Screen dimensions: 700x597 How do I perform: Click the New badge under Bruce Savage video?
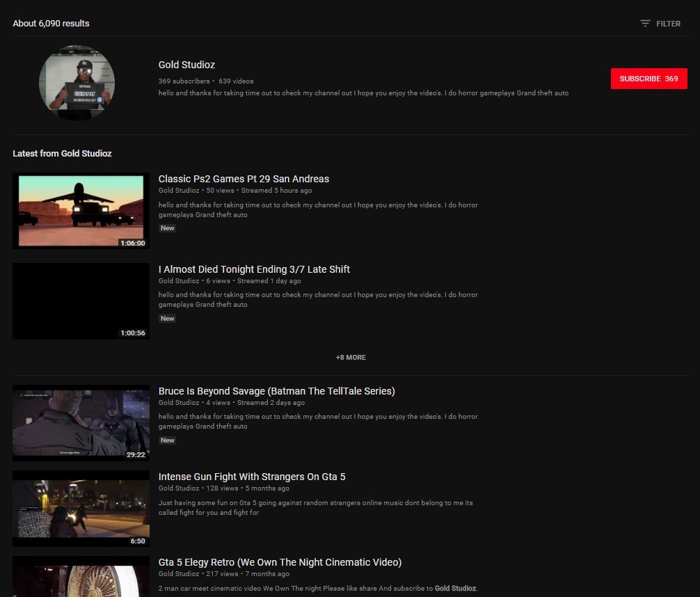(168, 440)
